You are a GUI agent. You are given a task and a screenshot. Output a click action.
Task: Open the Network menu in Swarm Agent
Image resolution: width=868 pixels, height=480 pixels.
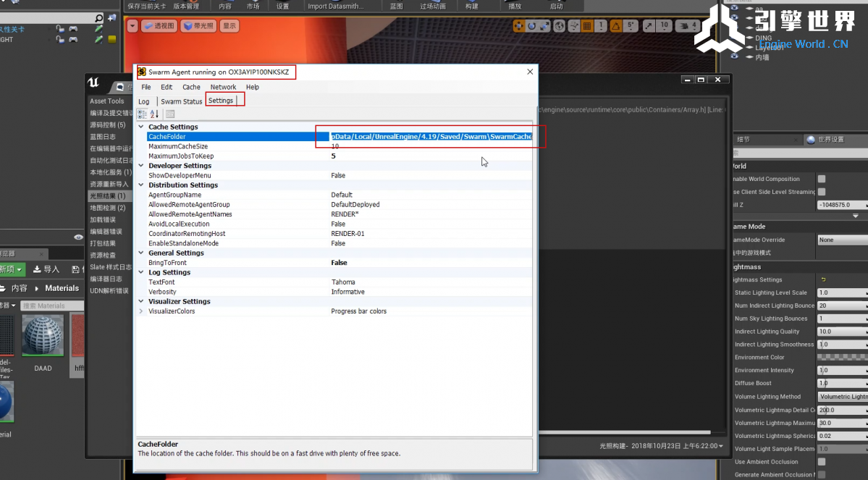point(223,87)
